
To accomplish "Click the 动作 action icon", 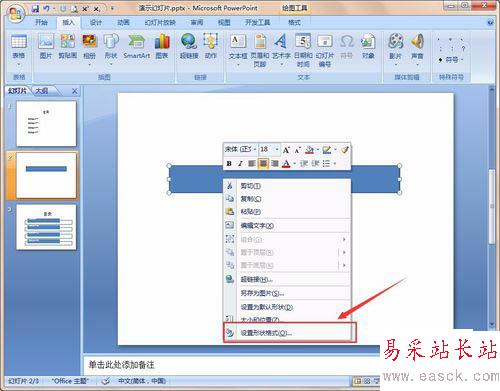I will pyautogui.click(x=210, y=47).
